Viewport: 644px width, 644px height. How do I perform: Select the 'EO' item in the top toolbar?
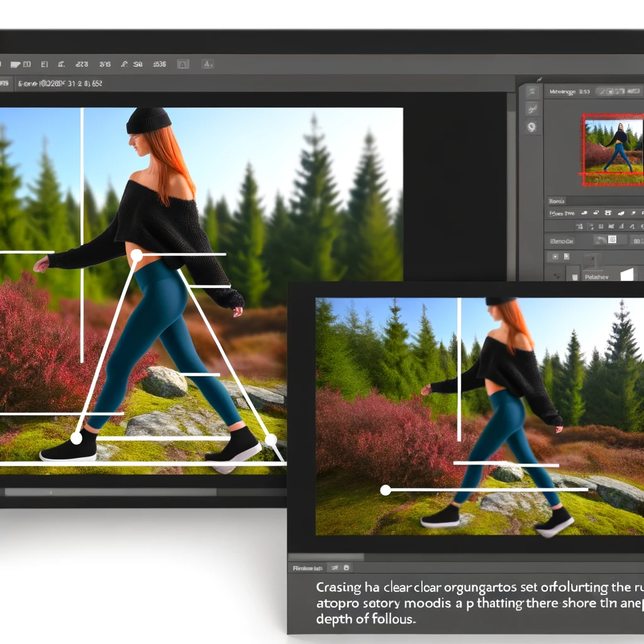[x=26, y=64]
